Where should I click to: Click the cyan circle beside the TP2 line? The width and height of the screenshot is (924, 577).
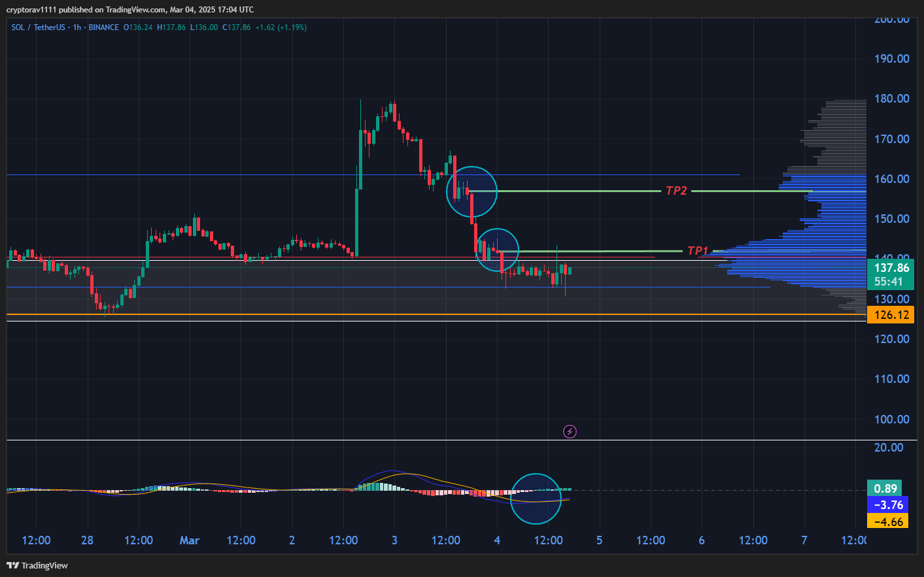[x=471, y=191]
